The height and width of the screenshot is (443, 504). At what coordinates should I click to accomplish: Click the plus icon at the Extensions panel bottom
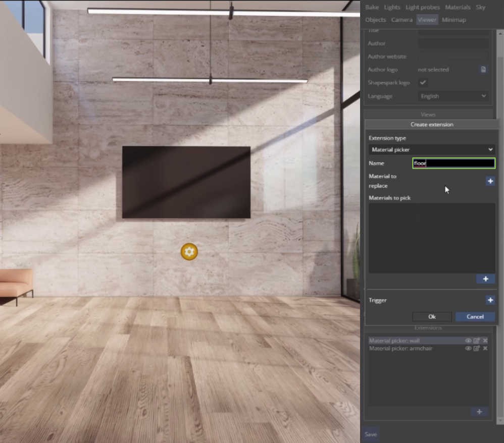[479, 412]
